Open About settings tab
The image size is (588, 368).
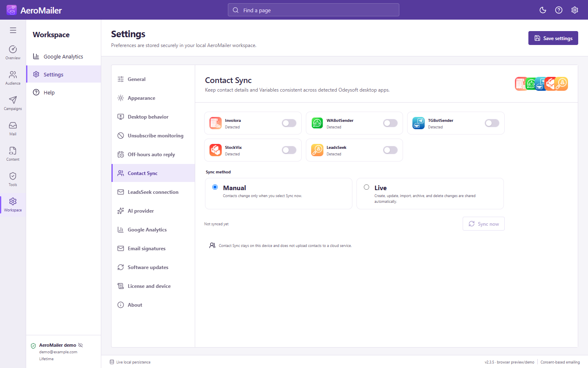(x=153, y=305)
